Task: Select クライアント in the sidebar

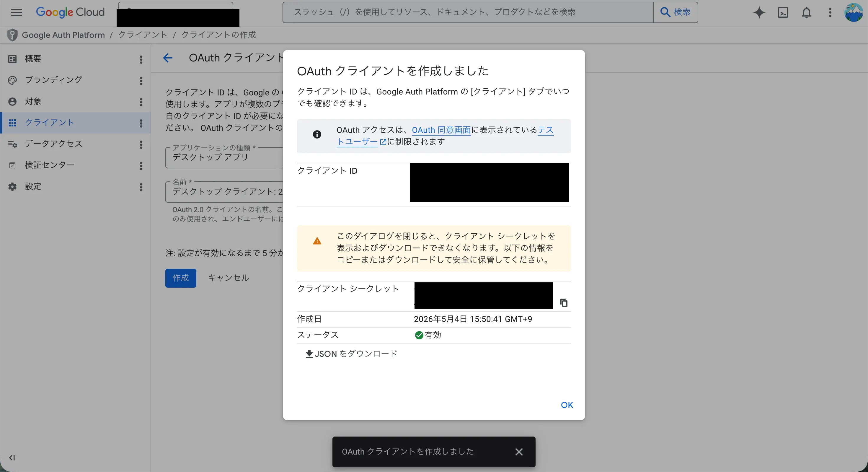Action: [x=50, y=123]
